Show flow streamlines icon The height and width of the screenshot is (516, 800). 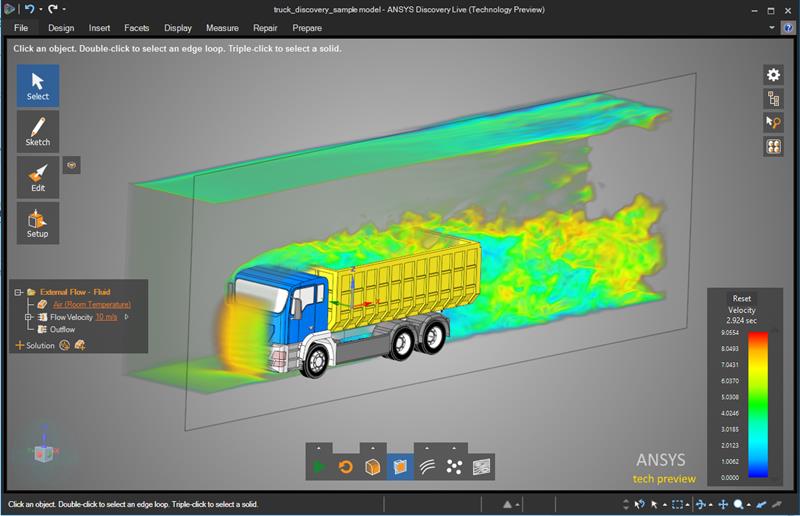coord(428,467)
